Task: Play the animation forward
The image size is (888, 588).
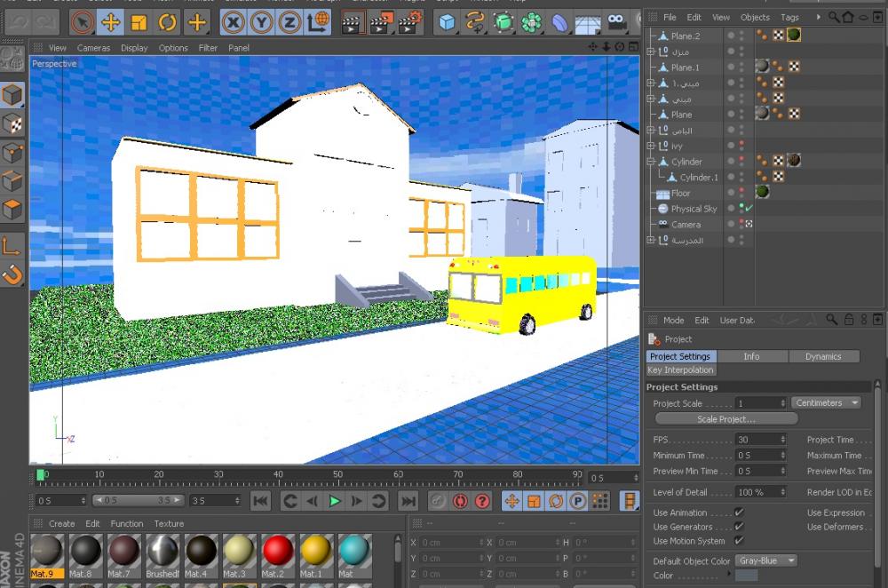Action: 334,501
